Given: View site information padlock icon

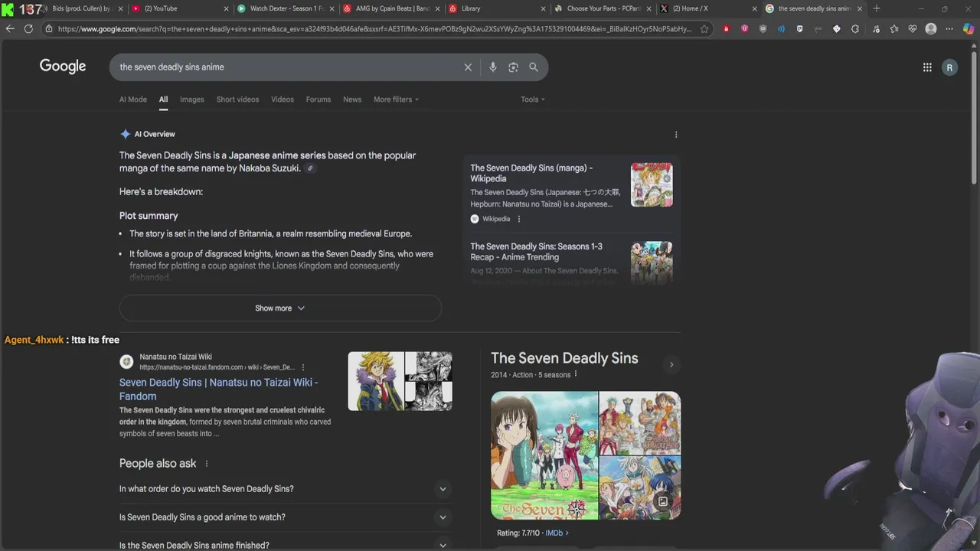Looking at the screenshot, I should (49, 29).
